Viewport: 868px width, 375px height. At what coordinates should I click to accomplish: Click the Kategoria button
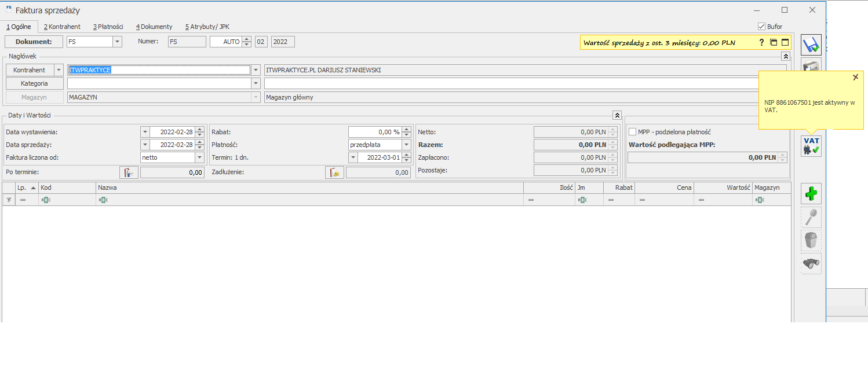pos(34,83)
